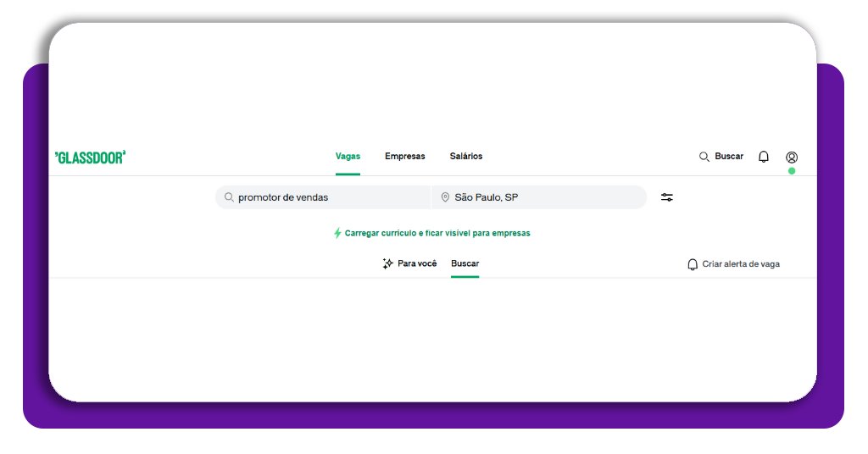Open the notifications bell in the header
This screenshot has width=868, height=454.
point(764,157)
